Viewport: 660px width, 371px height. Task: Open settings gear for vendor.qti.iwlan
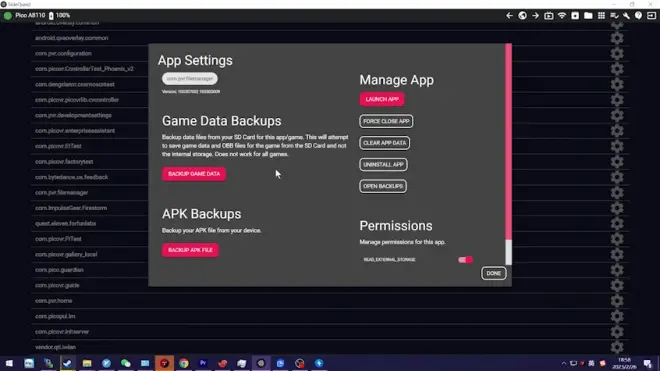(x=617, y=347)
